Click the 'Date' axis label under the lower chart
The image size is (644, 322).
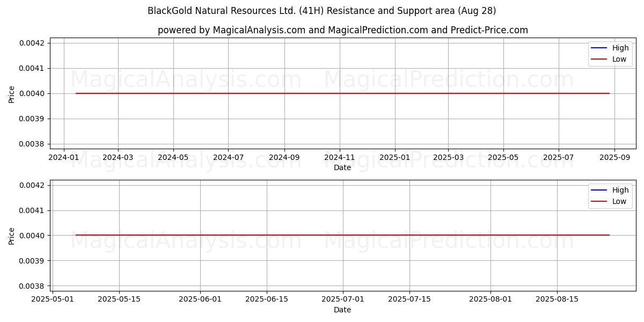[x=342, y=310]
